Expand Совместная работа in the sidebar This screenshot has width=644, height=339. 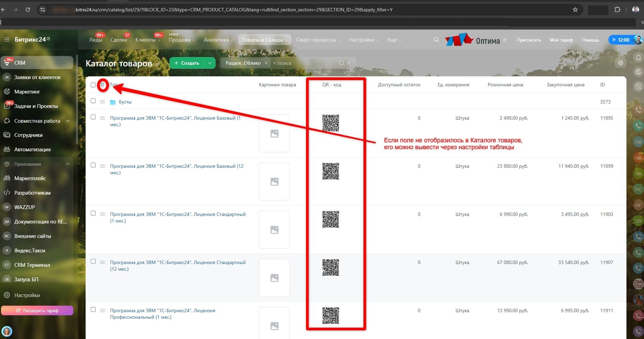click(68, 121)
